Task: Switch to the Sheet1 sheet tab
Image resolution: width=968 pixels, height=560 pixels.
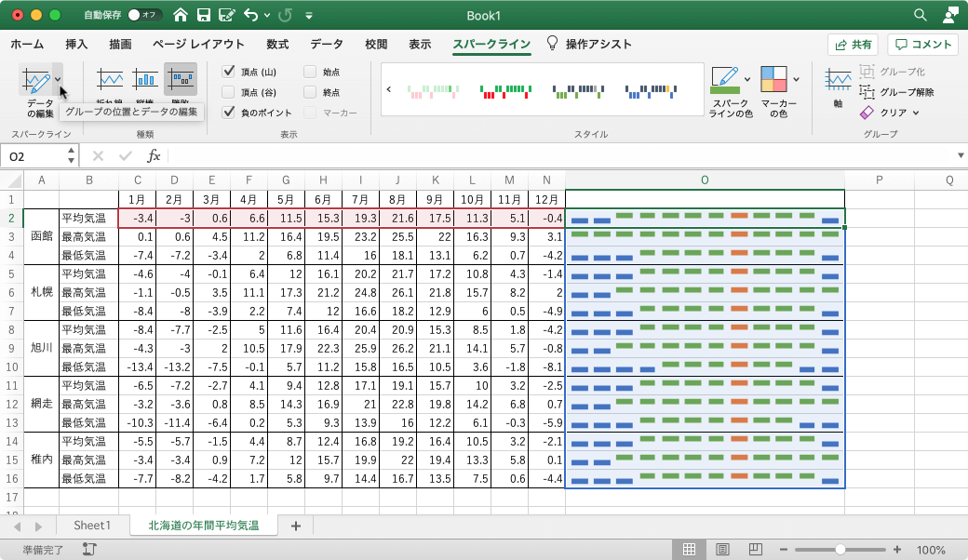Action: [x=92, y=525]
